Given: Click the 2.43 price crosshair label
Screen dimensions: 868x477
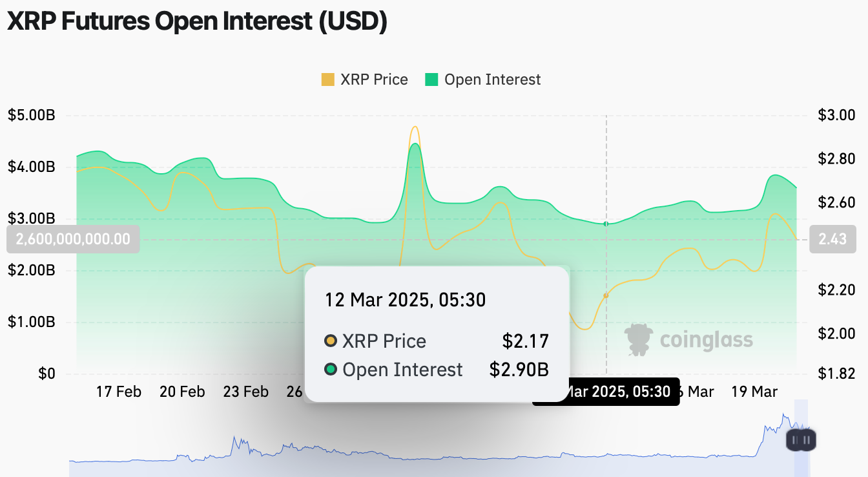Looking at the screenshot, I should (x=832, y=239).
